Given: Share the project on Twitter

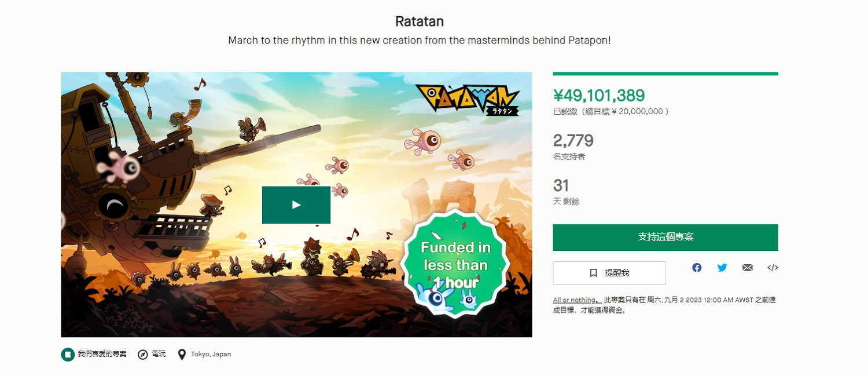Looking at the screenshot, I should 722,268.
